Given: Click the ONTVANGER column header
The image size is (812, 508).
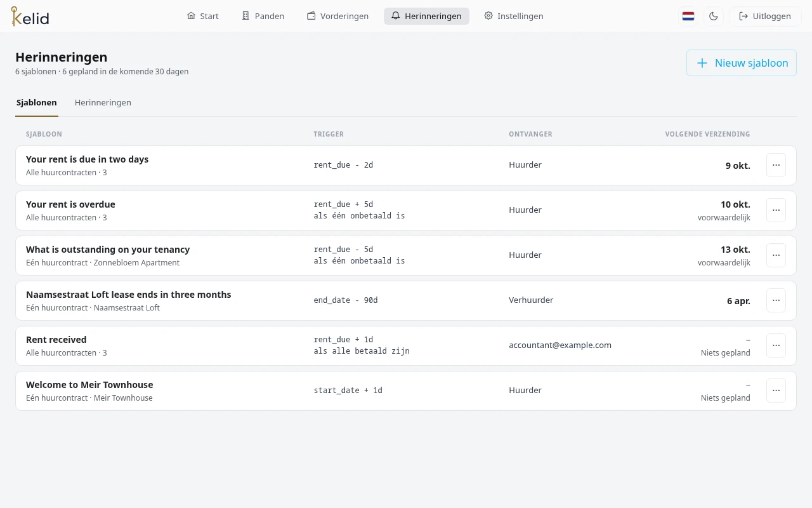Looking at the screenshot, I should click(x=530, y=134).
